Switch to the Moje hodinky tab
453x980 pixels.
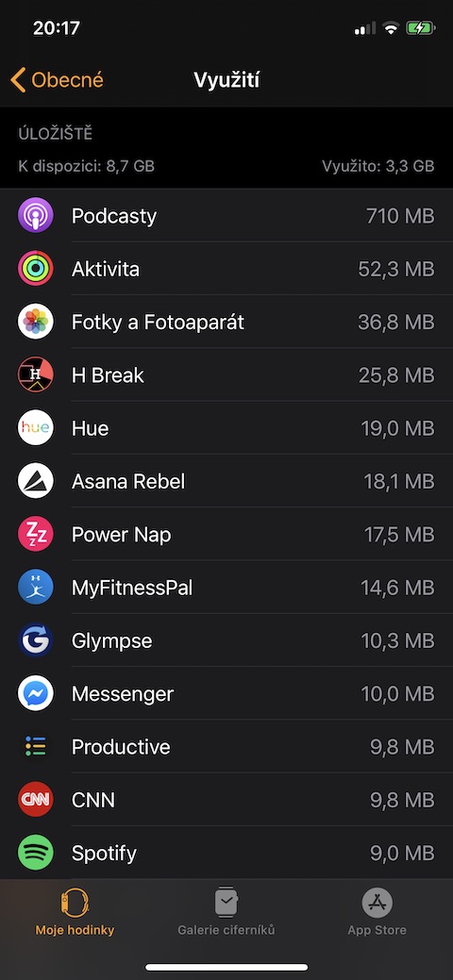[75, 912]
